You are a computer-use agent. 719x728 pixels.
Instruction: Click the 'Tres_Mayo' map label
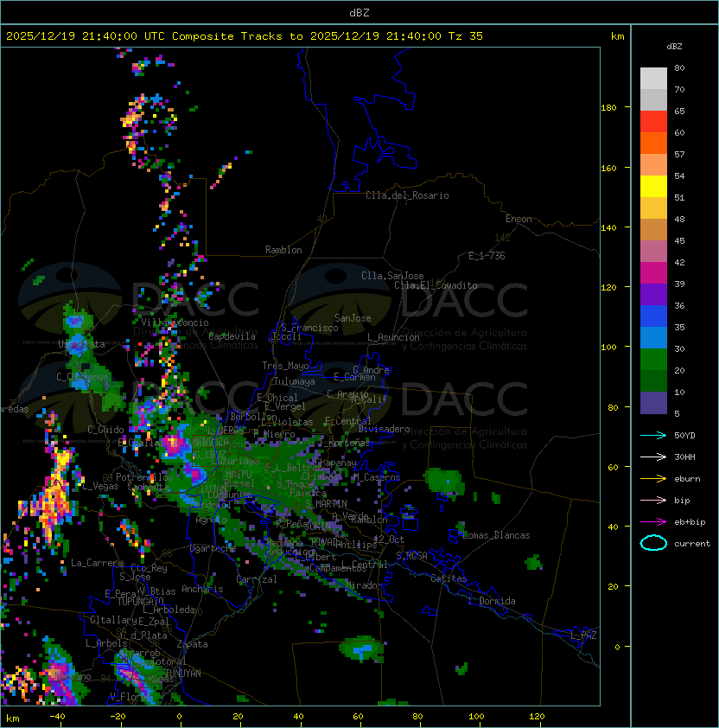(x=285, y=366)
